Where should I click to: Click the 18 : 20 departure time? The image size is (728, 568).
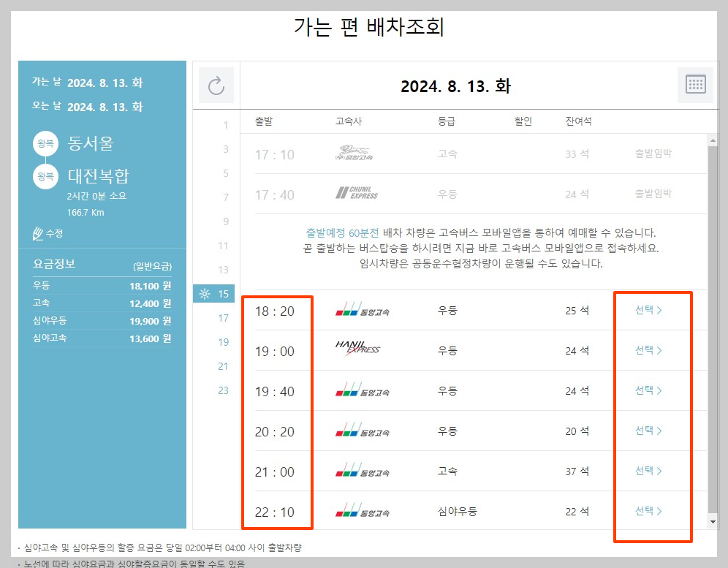(274, 311)
